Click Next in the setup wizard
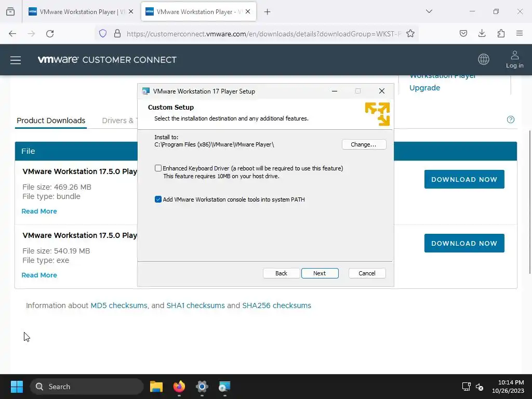Image resolution: width=532 pixels, height=399 pixels. point(320,273)
